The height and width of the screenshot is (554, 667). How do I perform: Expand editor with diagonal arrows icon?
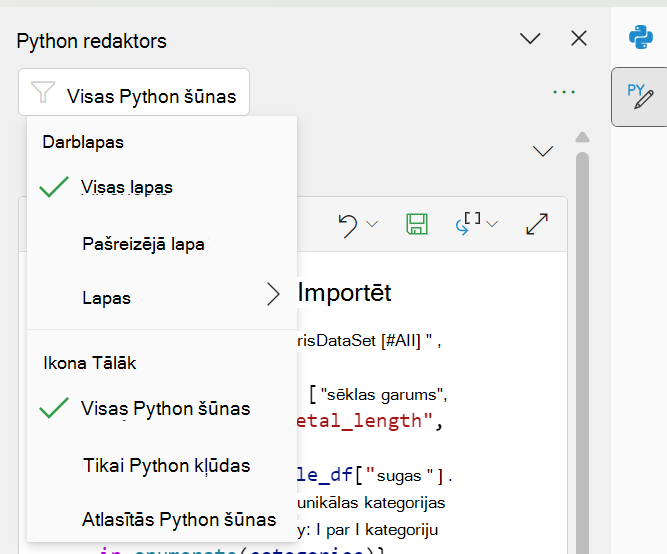click(x=537, y=224)
